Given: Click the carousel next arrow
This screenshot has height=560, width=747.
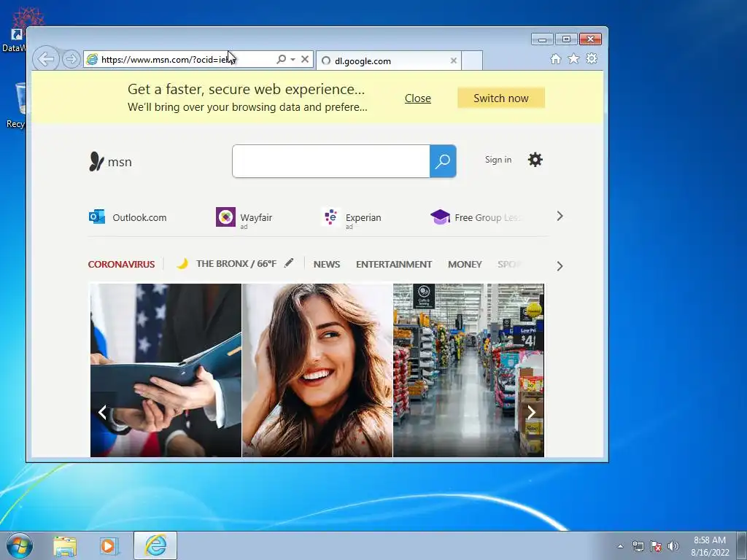Looking at the screenshot, I should coord(531,412).
